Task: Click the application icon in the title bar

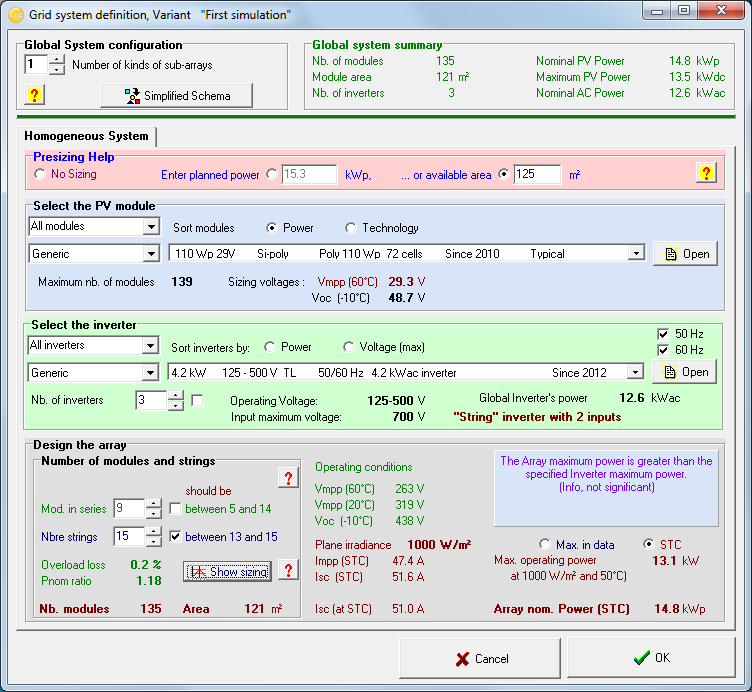Action: click(x=16, y=15)
